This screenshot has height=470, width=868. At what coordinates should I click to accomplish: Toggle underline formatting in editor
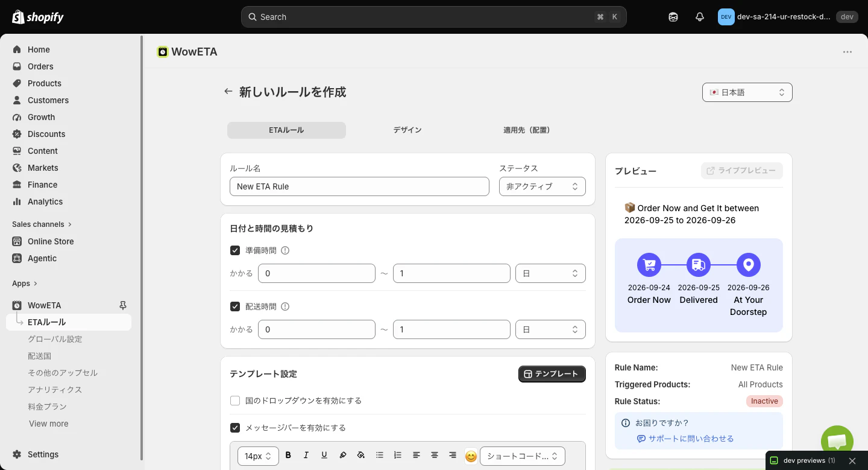pyautogui.click(x=324, y=456)
